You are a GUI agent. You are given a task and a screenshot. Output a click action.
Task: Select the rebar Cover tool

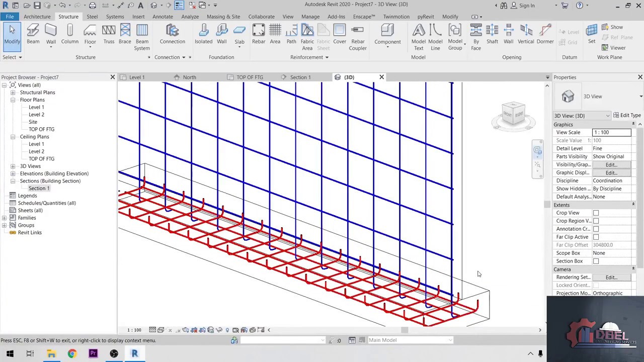pyautogui.click(x=340, y=35)
